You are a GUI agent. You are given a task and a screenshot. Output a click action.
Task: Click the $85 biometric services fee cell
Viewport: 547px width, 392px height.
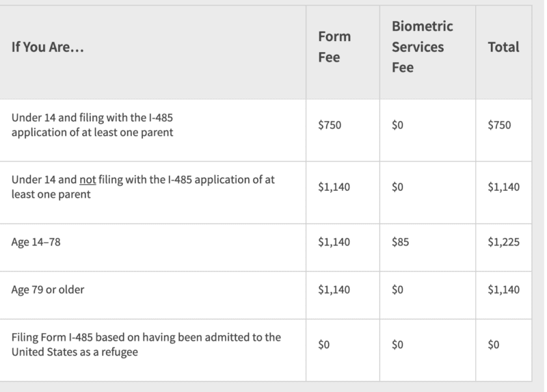pos(400,241)
